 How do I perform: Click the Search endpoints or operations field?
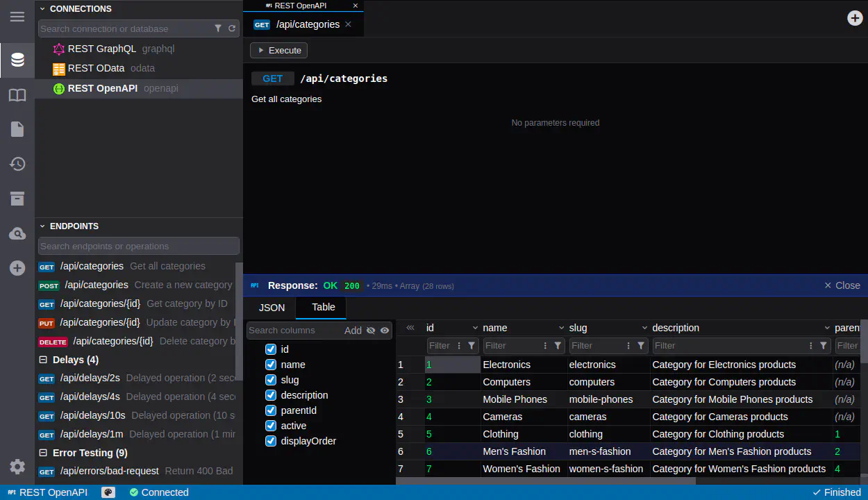(138, 246)
